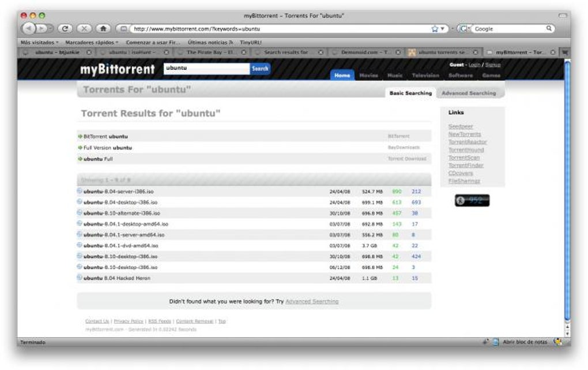Image resolution: width=588 pixels, height=370 pixels.
Task: Open Comenzar a usar Fir... bookmark
Action: pos(153,43)
